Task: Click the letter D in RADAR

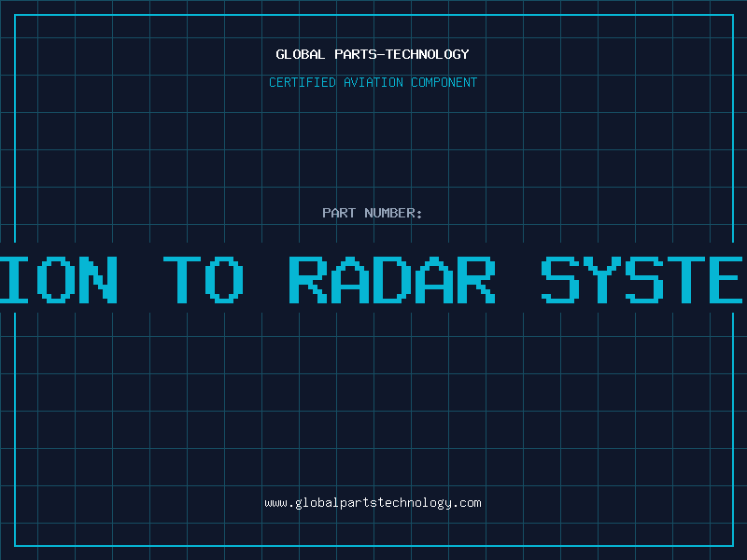Action: pos(392,280)
